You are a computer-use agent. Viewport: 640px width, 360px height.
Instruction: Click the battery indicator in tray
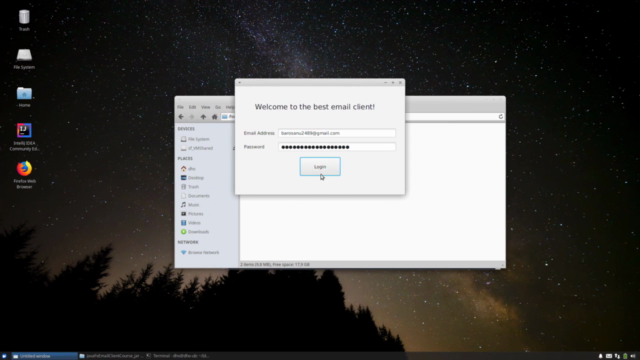(x=625, y=356)
